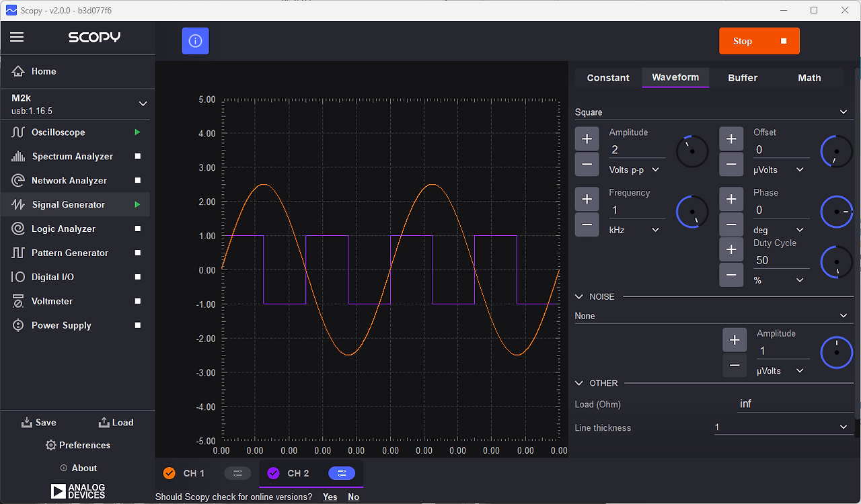861x504 pixels.
Task: Adjust the Duty Cycle knob
Action: click(837, 262)
